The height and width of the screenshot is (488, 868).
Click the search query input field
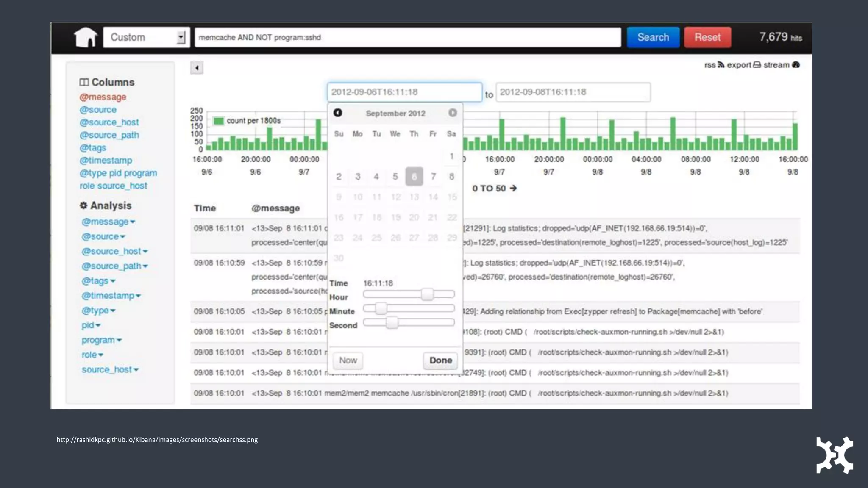click(x=408, y=37)
